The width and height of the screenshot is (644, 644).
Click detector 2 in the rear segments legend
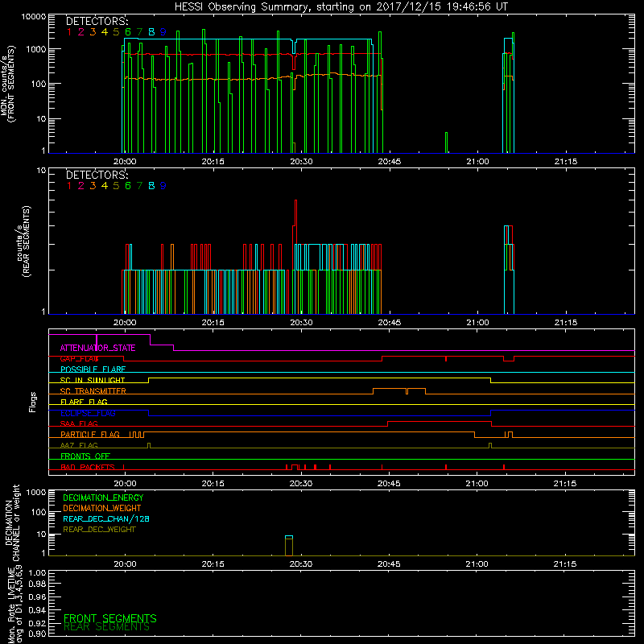click(81, 186)
